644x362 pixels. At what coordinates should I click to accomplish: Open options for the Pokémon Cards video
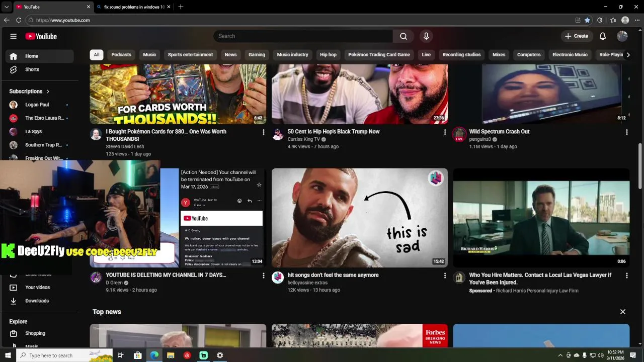click(263, 132)
